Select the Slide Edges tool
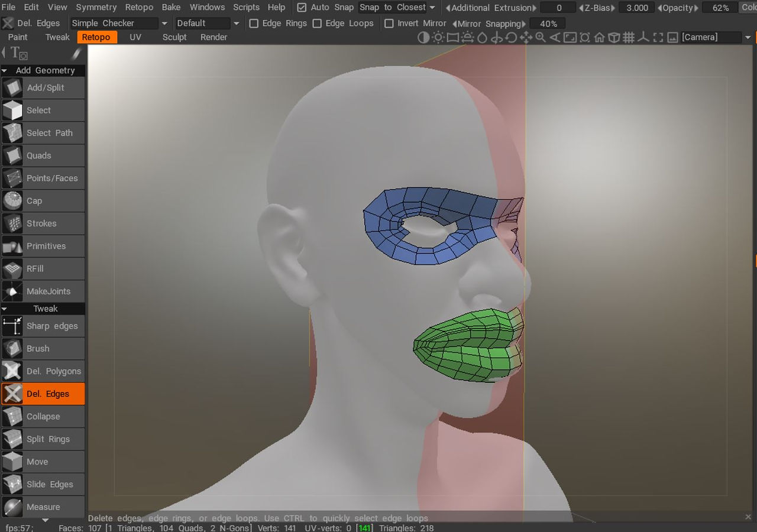757x532 pixels. [43, 484]
